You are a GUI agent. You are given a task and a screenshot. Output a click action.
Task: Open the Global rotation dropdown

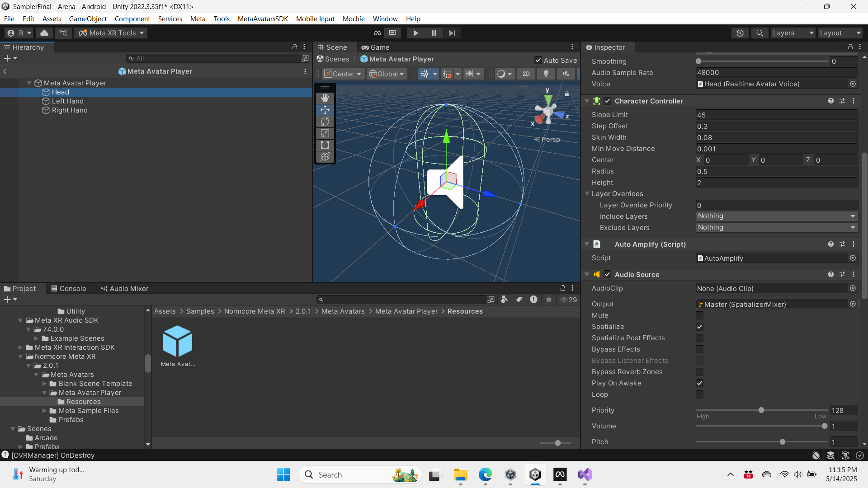tap(387, 74)
